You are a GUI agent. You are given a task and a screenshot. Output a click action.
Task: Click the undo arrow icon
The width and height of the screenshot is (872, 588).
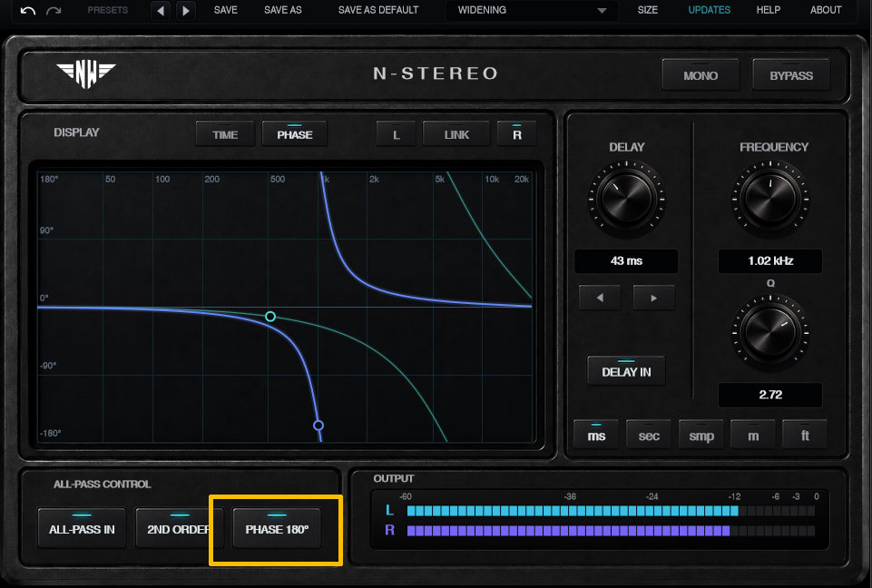point(27,11)
